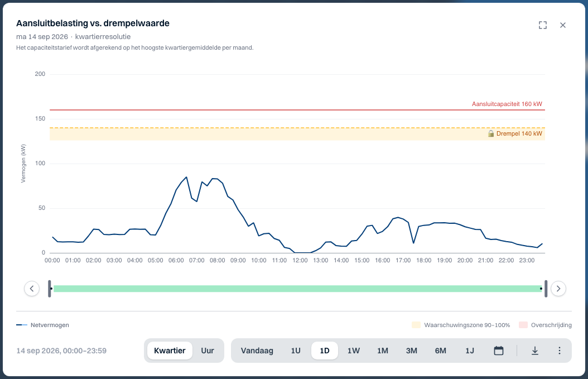Close the Aansluitbelasting dialog
The height and width of the screenshot is (379, 588).
[x=562, y=25]
